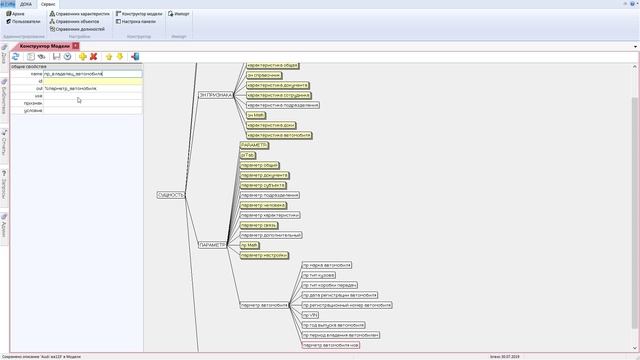640x360 pixels.
Task: Click the out property field
Action: pyautogui.click(x=93, y=89)
